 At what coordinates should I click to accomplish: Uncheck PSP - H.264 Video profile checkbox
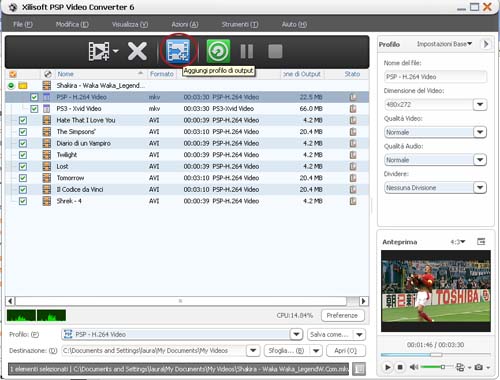[34, 97]
